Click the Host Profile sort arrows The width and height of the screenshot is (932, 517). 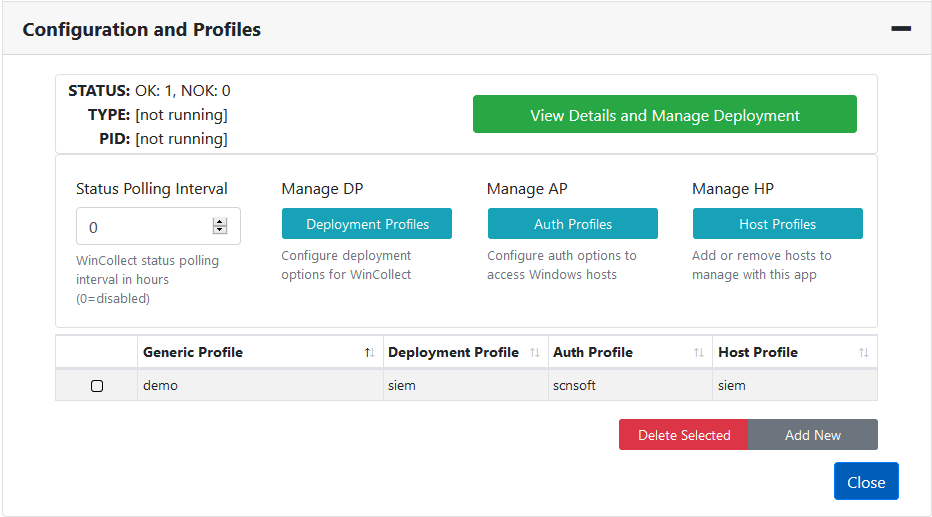click(863, 353)
